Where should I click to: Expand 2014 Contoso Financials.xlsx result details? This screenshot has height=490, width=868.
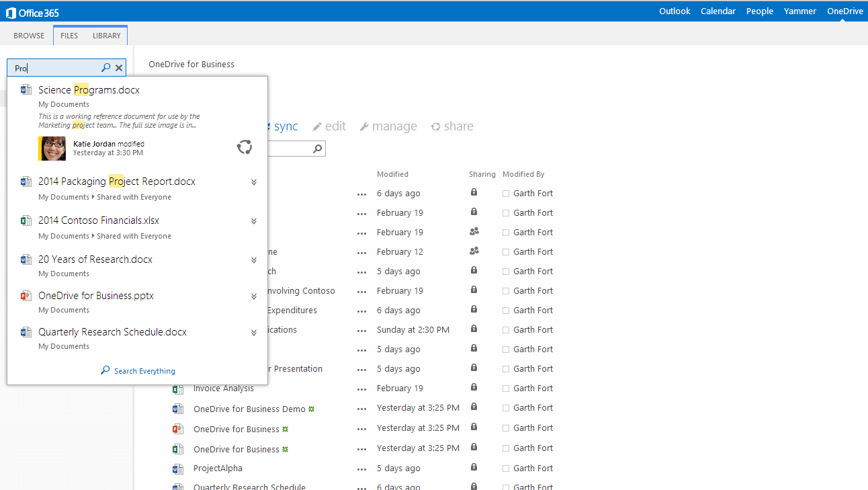click(x=254, y=221)
